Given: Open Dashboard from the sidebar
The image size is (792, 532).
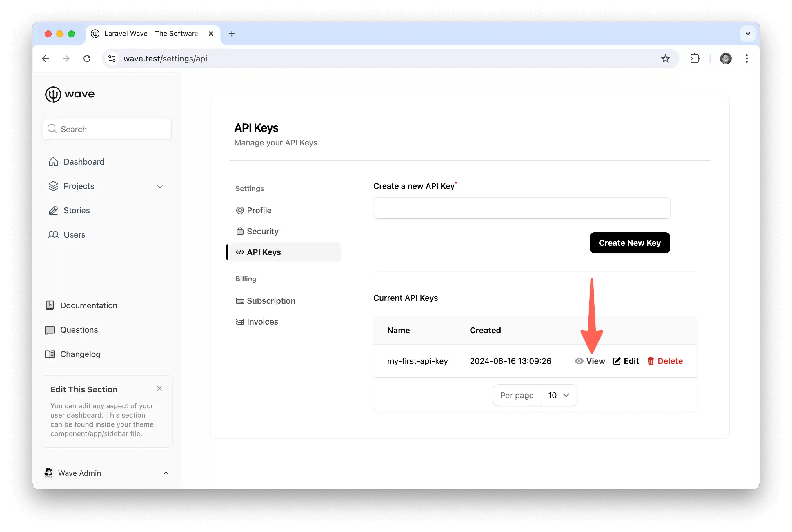Looking at the screenshot, I should pyautogui.click(x=83, y=162).
